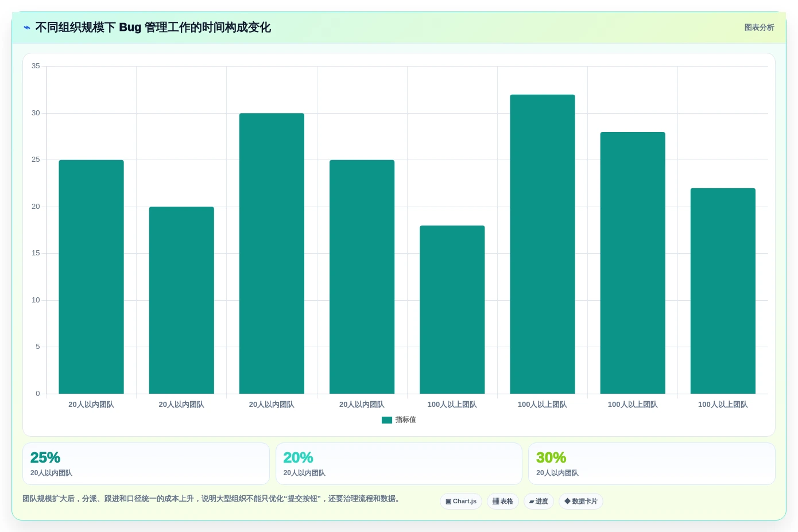Click the chart title 不同组织规模下 Bug 管理工作的时间构成变化
Image resolution: width=798 pixels, height=532 pixels.
153,28
